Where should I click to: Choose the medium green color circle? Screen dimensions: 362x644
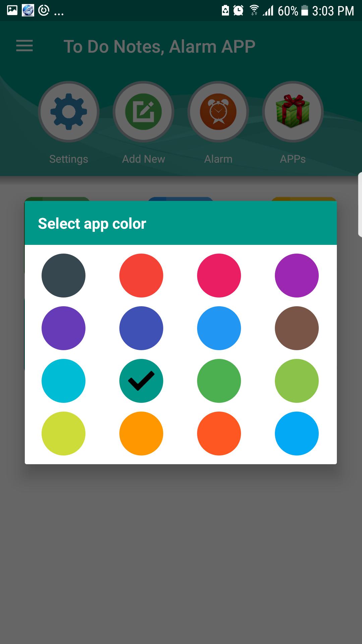(x=219, y=381)
